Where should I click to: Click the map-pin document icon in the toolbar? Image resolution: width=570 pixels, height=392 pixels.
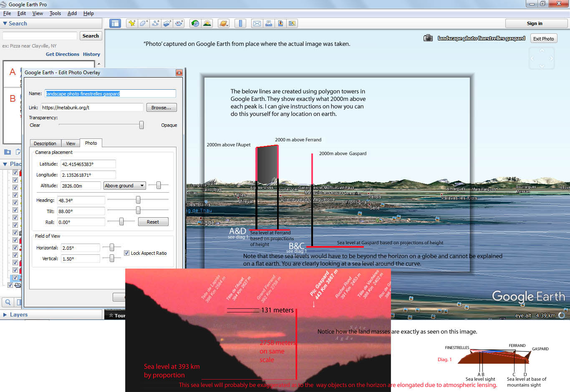click(280, 23)
